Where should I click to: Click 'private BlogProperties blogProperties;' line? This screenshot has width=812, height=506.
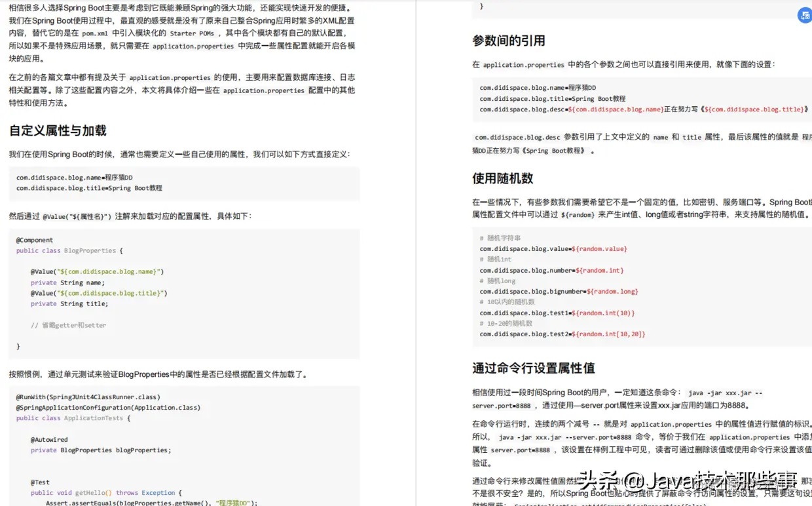(x=101, y=450)
